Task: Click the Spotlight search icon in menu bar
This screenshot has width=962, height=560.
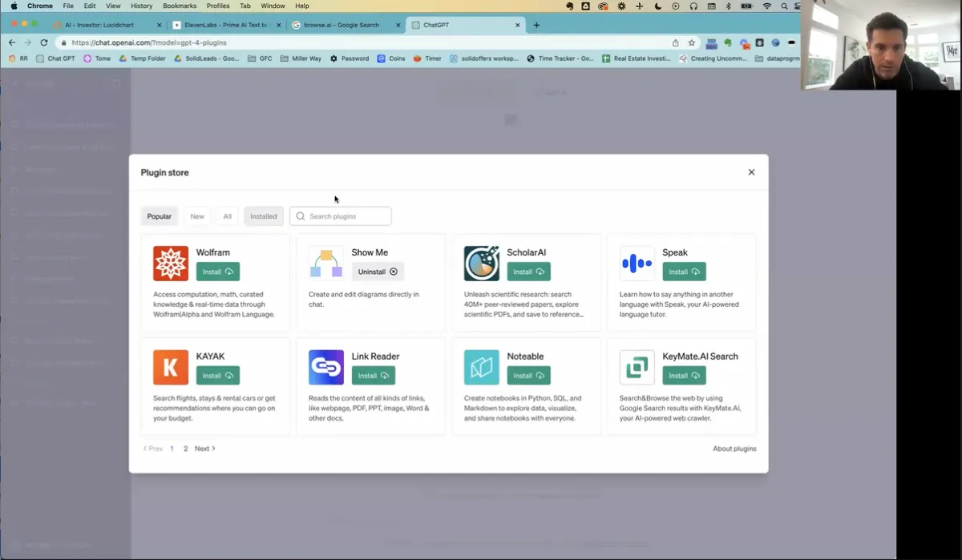Action: point(784,6)
